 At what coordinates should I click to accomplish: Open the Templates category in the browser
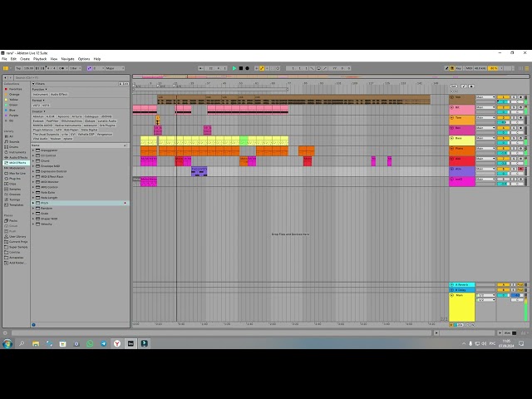[15, 204]
